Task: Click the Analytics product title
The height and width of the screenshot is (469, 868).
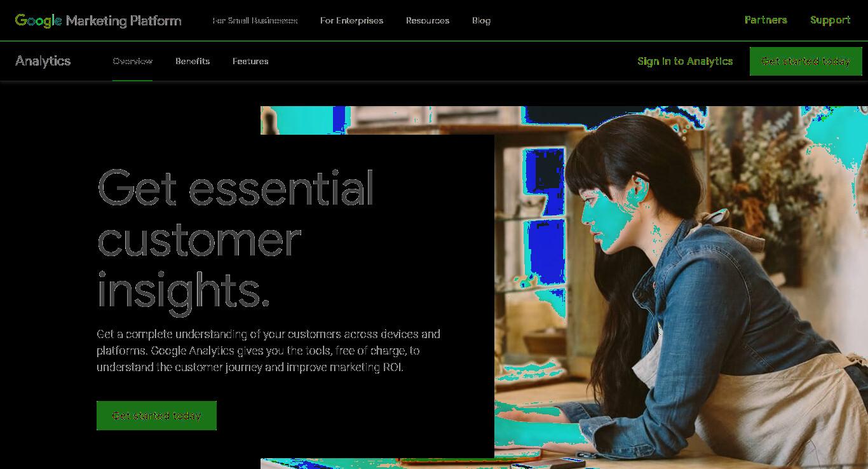Action: click(43, 61)
